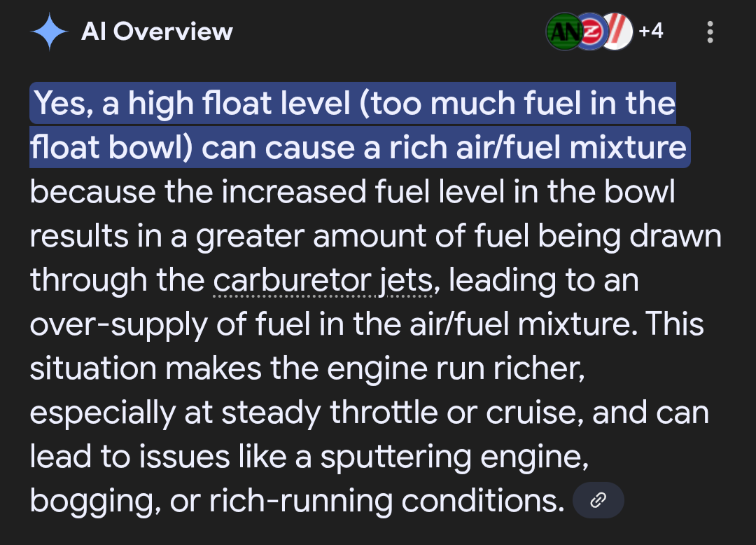Open the dotted-underlined 'carburetor jets' link
Viewport: 756px width, 545px height.
[x=322, y=281]
